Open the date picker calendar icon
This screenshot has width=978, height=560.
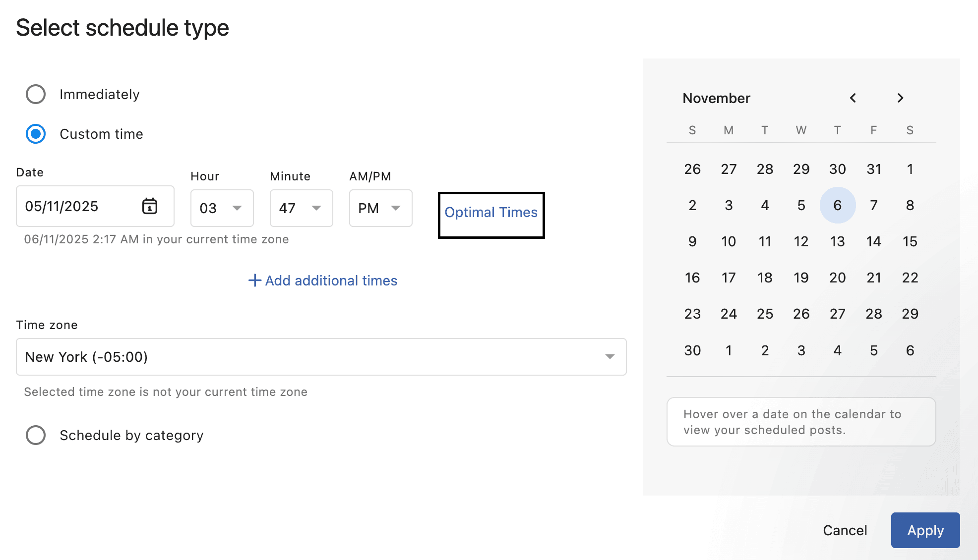(x=150, y=206)
